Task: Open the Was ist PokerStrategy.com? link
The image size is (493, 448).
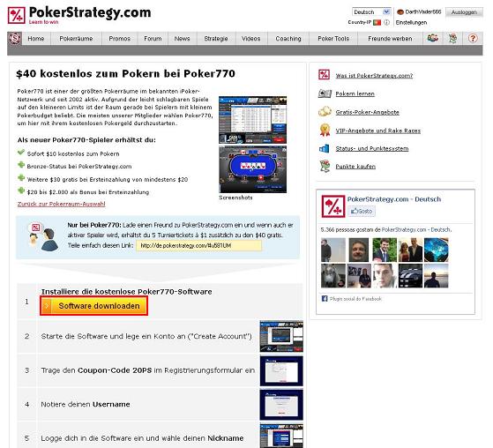Action: tap(374, 76)
